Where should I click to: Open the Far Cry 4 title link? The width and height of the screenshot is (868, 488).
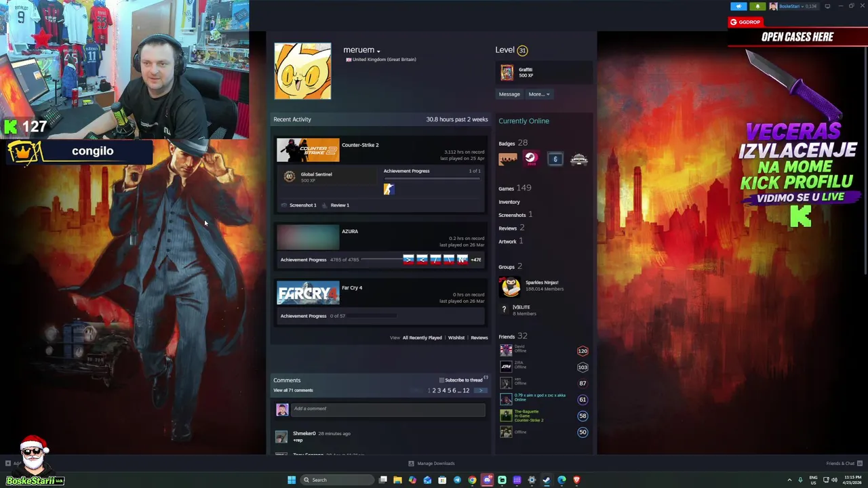[352, 288]
